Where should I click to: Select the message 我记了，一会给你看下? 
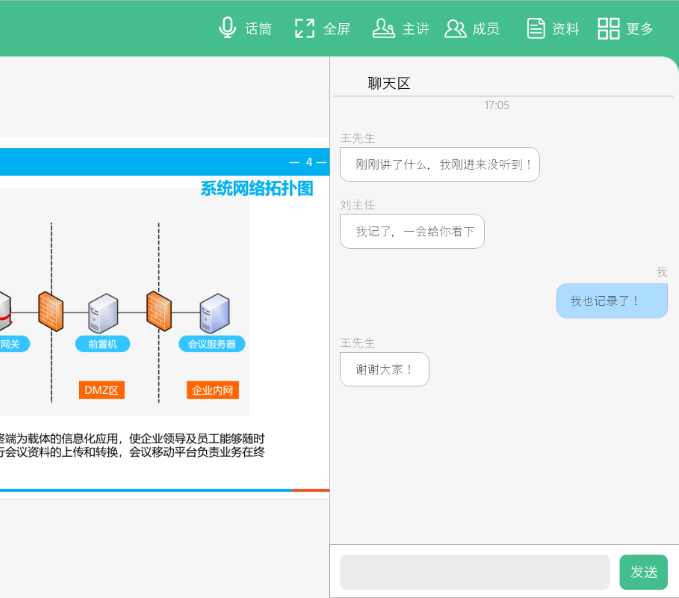pyautogui.click(x=412, y=231)
